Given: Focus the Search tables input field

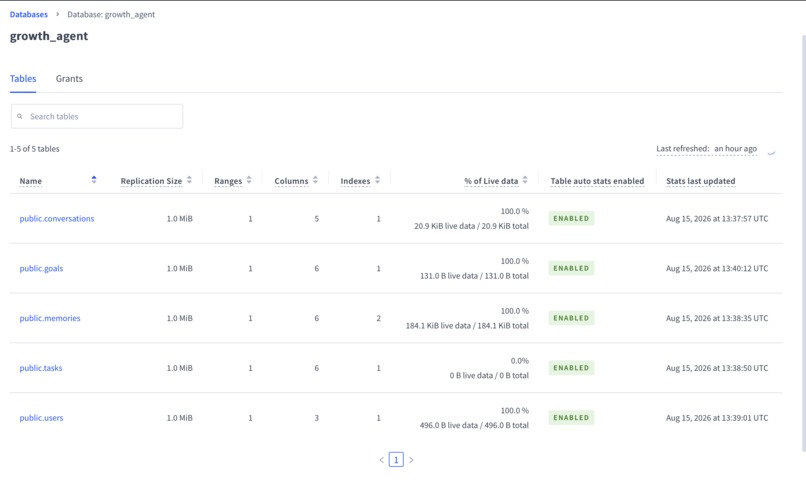Looking at the screenshot, I should pyautogui.click(x=97, y=116).
